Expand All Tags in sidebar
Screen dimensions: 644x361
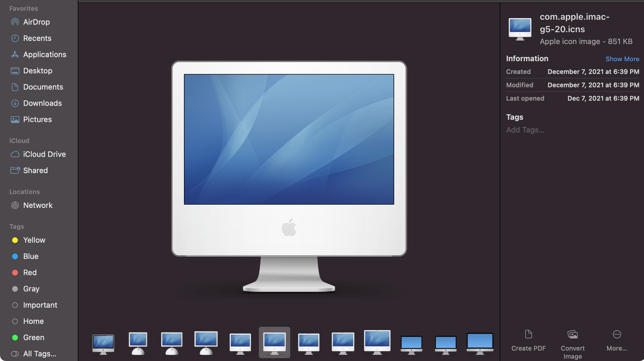(39, 353)
